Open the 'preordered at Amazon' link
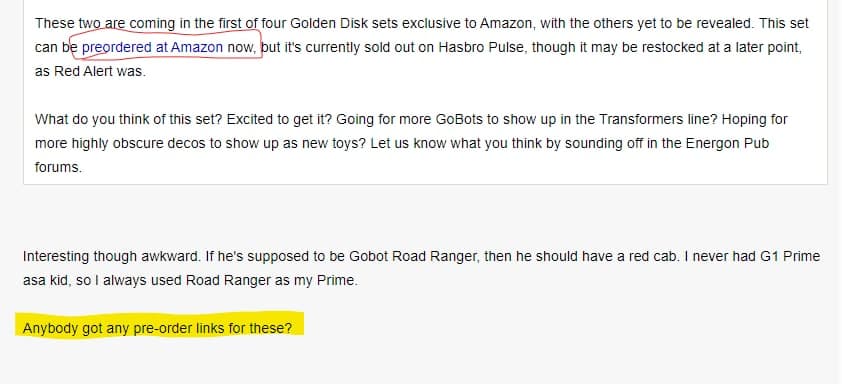 tap(152, 47)
